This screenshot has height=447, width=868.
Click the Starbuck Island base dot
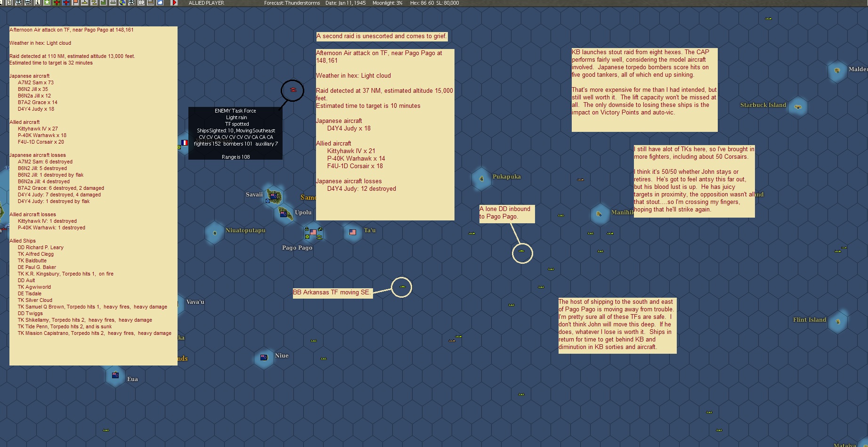pyautogui.click(x=798, y=107)
